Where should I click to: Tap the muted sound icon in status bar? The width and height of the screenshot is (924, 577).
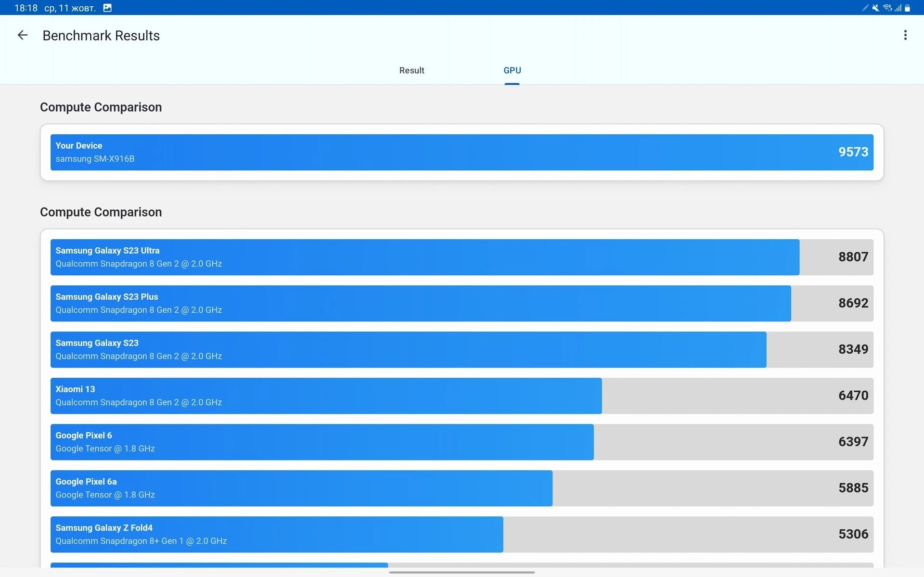pos(875,8)
